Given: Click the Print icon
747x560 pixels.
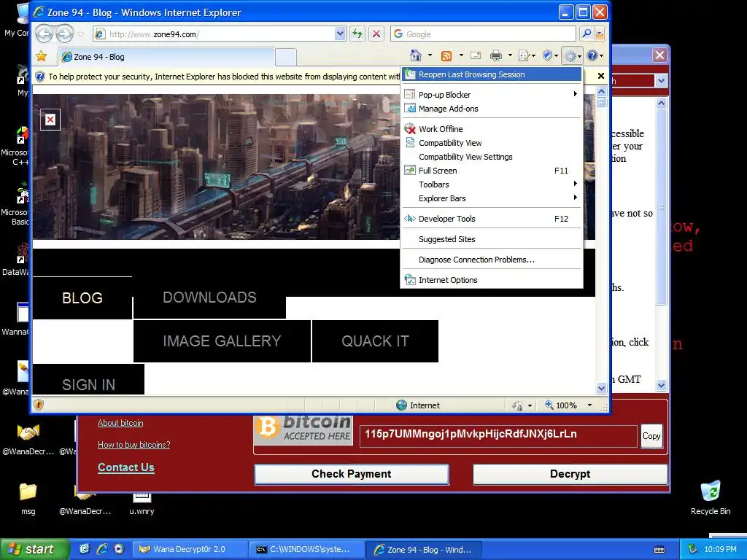Looking at the screenshot, I should click(x=496, y=55).
